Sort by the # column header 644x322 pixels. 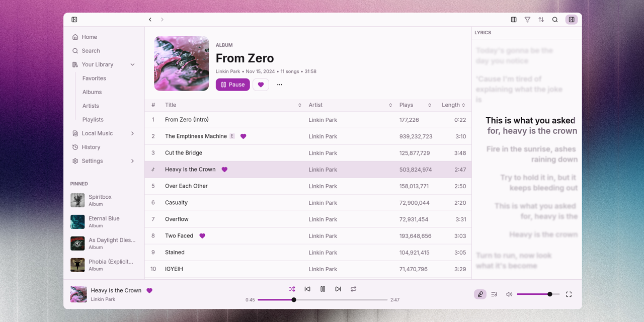(153, 105)
